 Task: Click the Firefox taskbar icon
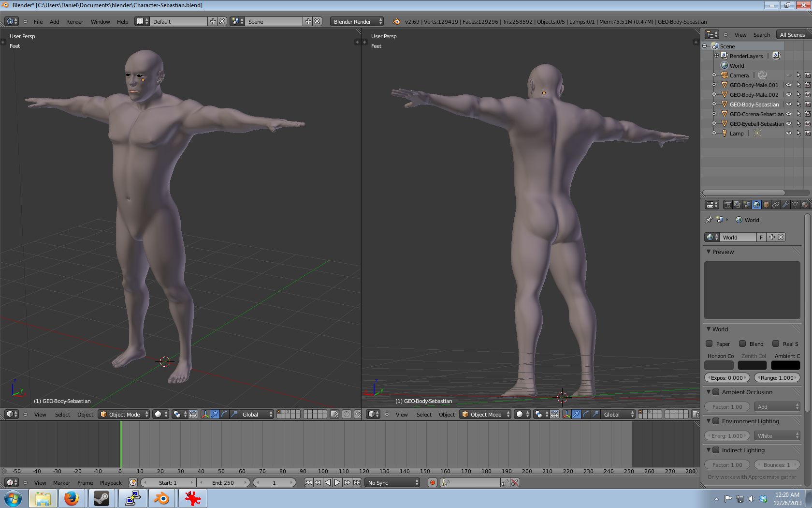coord(72,498)
